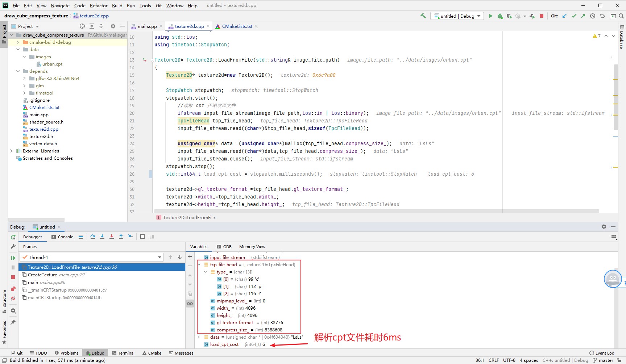The height and width of the screenshot is (364, 626).
Task: Step out in debugger toolbar
Action: tap(121, 237)
